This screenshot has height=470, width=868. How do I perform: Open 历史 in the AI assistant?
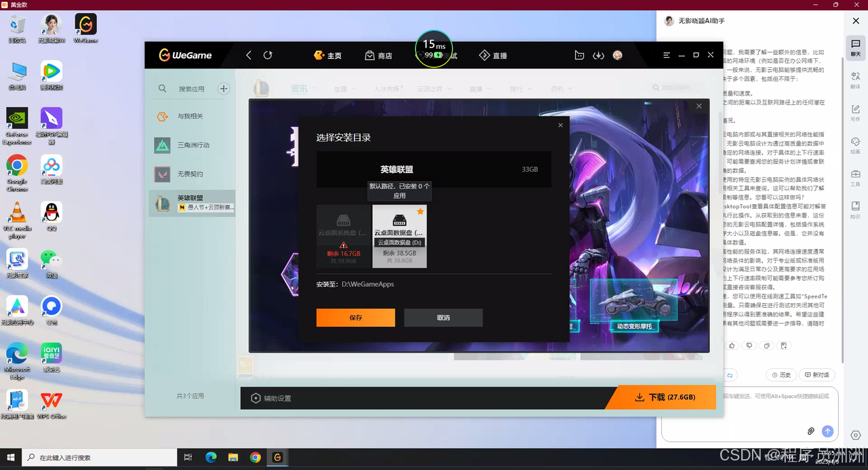tap(781, 375)
